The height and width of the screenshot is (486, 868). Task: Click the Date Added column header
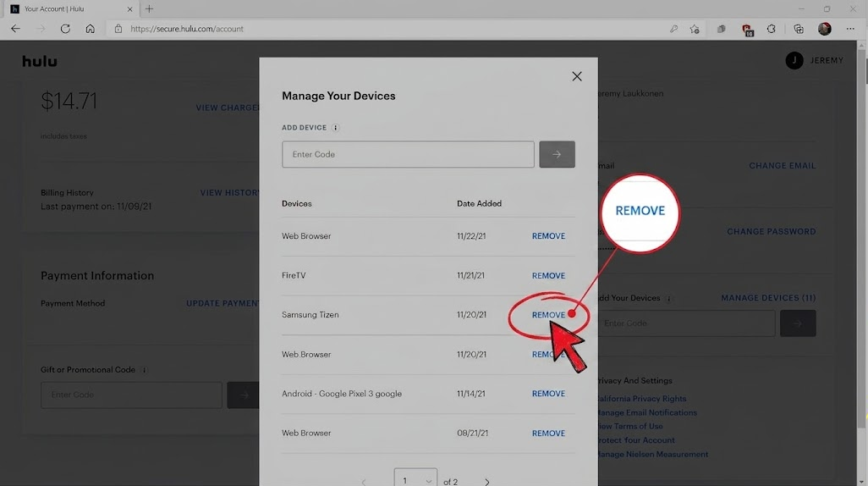point(479,203)
